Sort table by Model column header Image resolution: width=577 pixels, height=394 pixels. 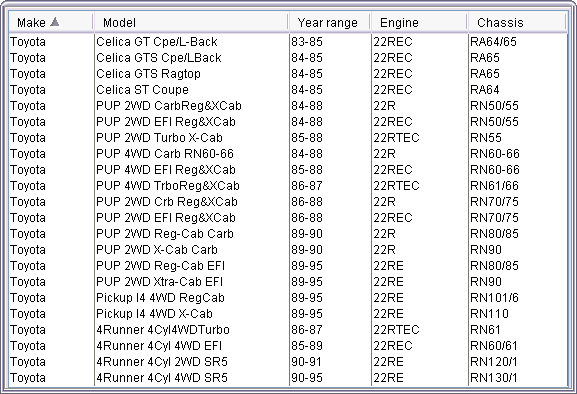(x=191, y=22)
